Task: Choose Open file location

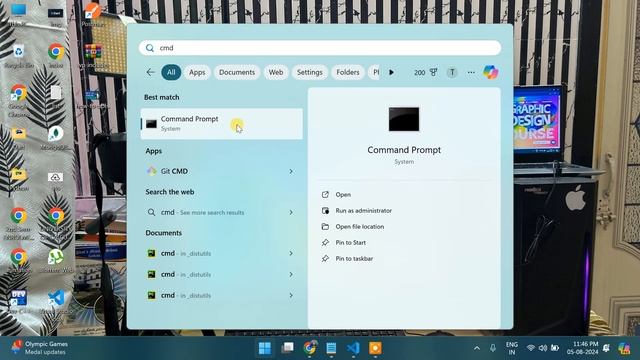Action: pyautogui.click(x=360, y=227)
